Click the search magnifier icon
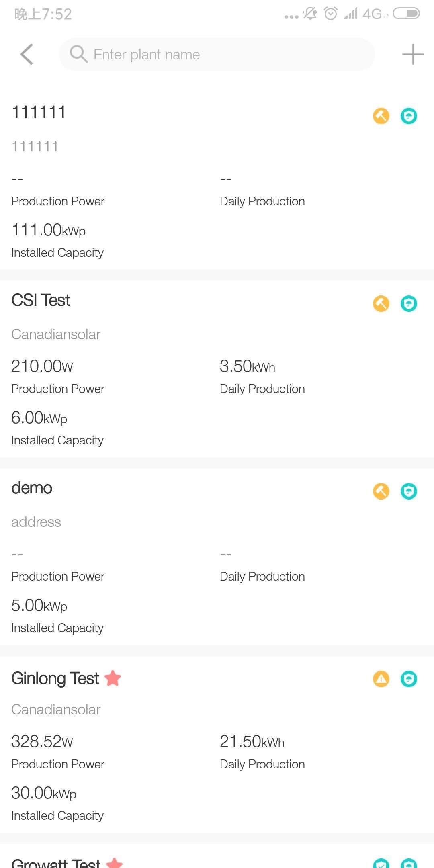The image size is (434, 868). point(78,54)
